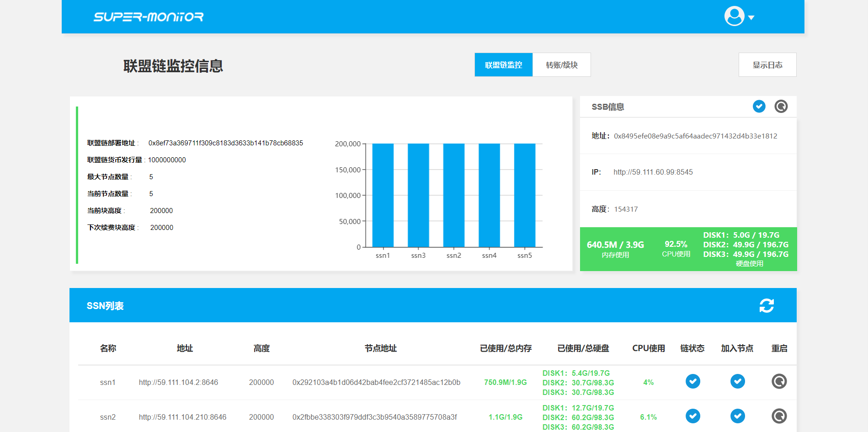Screen dimensions: 868x432
Task: Restart the ssn1 node
Action: [779, 381]
